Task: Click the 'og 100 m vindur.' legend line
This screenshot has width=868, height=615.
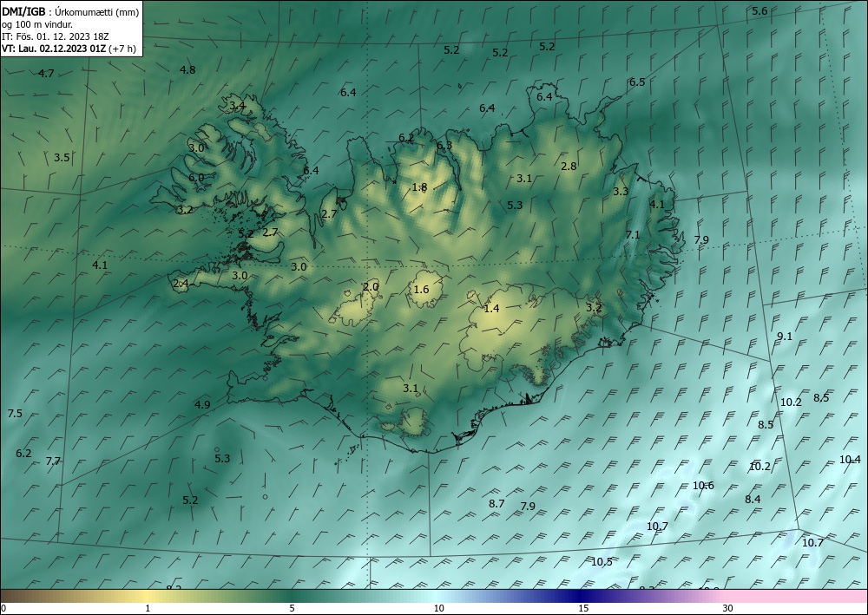Action: pyautogui.click(x=37, y=24)
